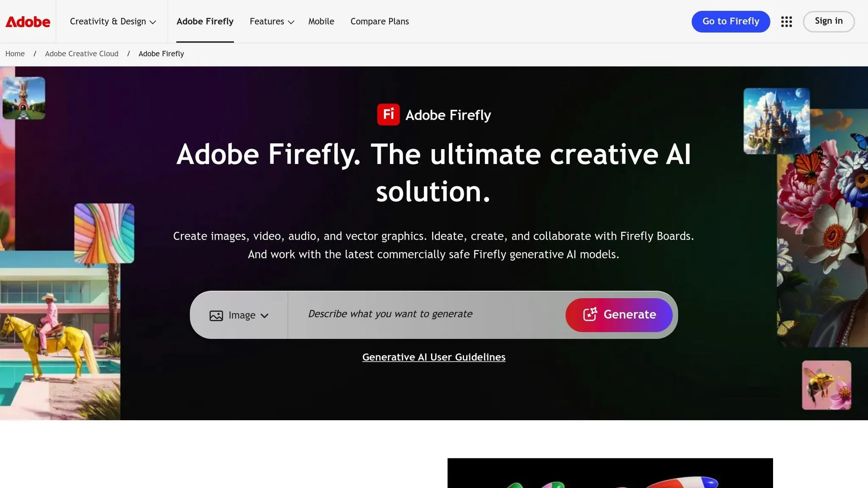The image size is (868, 488).
Task: Open the fantasy castle thumbnail
Action: tap(776, 121)
